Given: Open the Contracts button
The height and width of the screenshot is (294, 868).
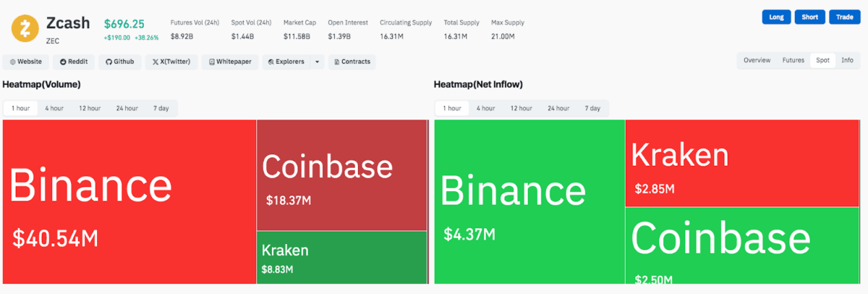Looking at the screenshot, I should 352,62.
